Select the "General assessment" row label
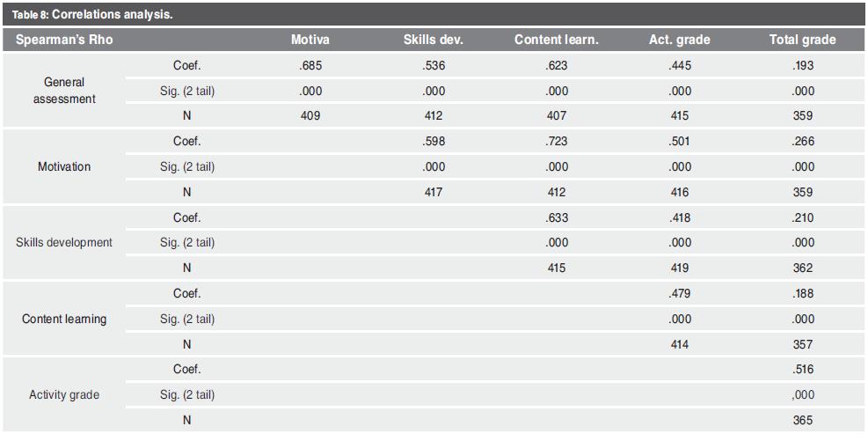The height and width of the screenshot is (434, 868). [x=64, y=91]
